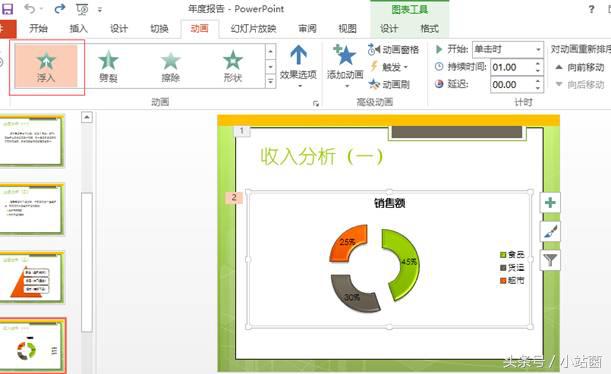Image resolution: width=611 pixels, height=374 pixels.
Task: Open quick access toolbar customize arrow
Action: [100, 10]
